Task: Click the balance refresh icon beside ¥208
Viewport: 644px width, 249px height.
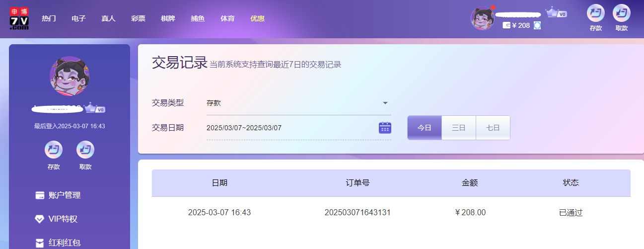Action: [537, 25]
